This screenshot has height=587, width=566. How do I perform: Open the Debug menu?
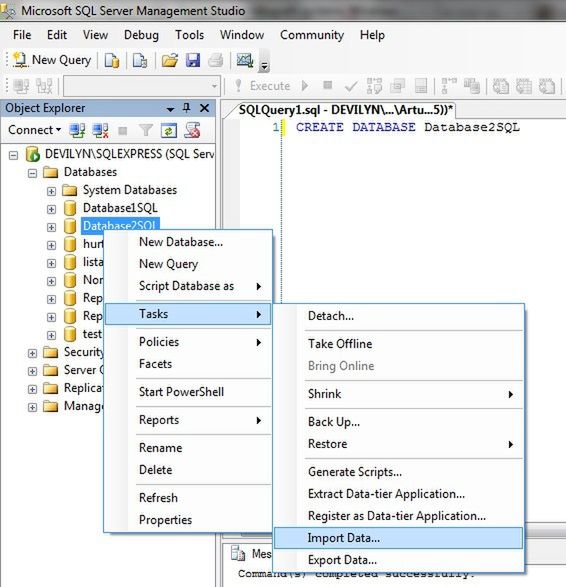coord(141,35)
